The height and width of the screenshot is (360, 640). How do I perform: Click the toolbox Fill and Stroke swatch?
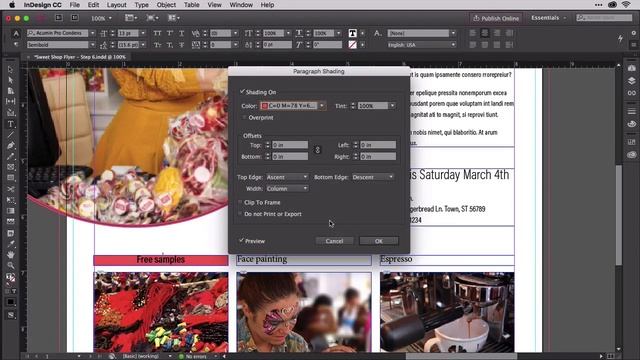[x=10, y=278]
